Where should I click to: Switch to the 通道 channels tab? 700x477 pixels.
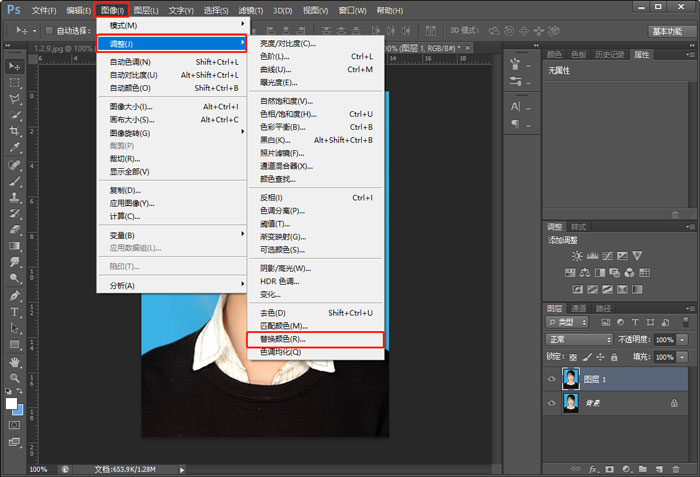coord(579,308)
